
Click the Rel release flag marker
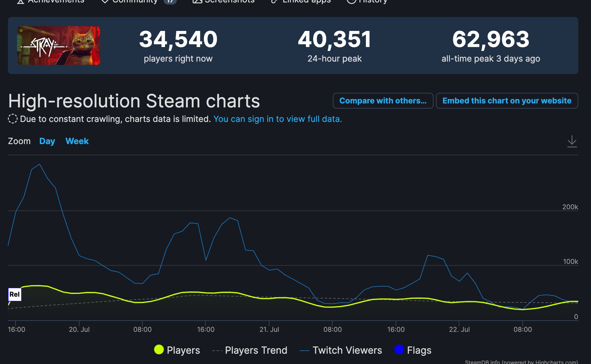coord(15,294)
